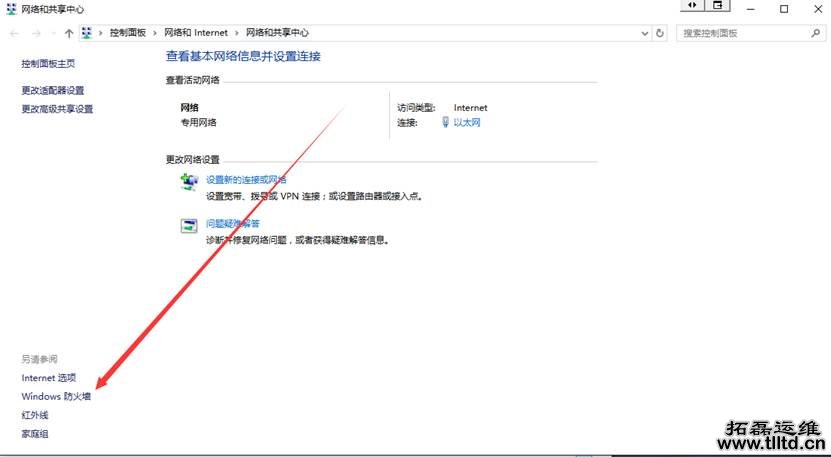The height and width of the screenshot is (457, 831).
Task: Expand chevron after 网络和 Internet breadcrumb
Action: tap(237, 33)
